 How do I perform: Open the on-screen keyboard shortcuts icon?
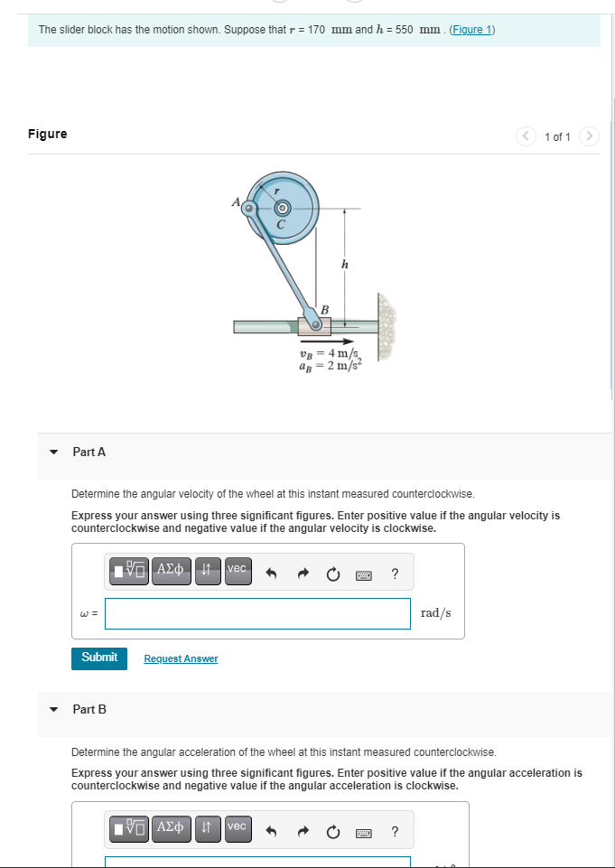[363, 573]
